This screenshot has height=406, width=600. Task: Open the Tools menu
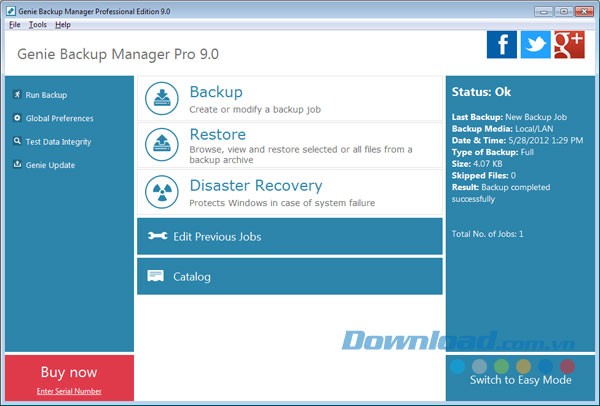pyautogui.click(x=38, y=25)
